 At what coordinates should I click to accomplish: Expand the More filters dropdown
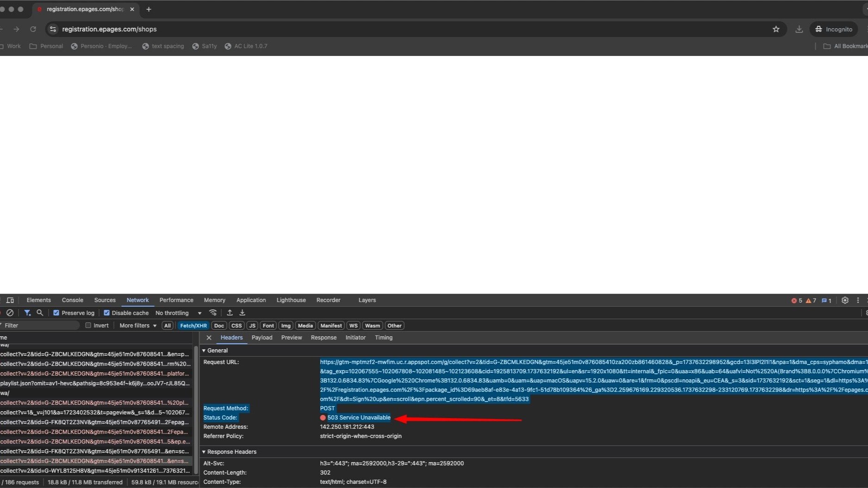coord(138,326)
